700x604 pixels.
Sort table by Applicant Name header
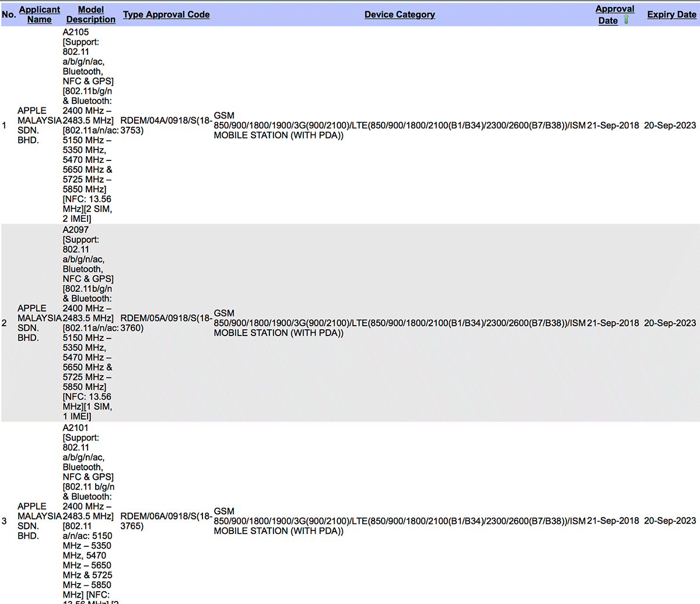39,15
